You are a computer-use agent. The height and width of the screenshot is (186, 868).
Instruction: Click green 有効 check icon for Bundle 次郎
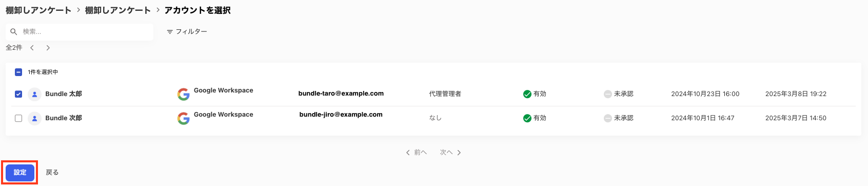point(527,118)
